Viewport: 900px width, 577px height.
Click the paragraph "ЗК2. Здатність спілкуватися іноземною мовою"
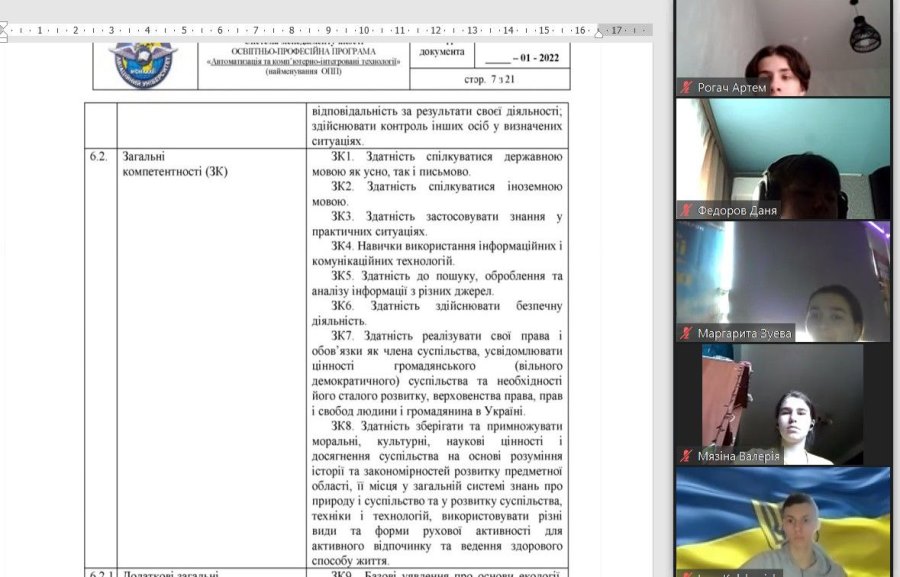click(x=437, y=194)
